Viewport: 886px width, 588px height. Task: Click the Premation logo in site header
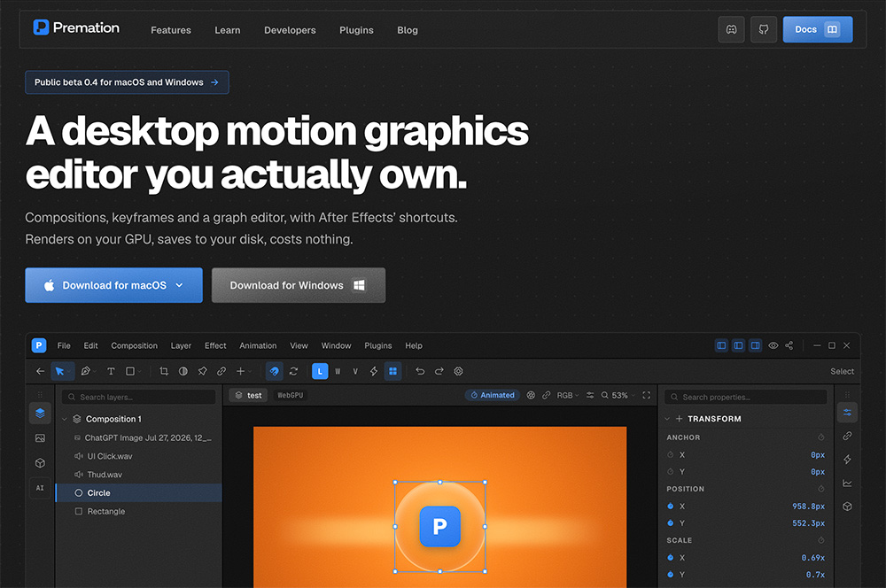pos(76,27)
